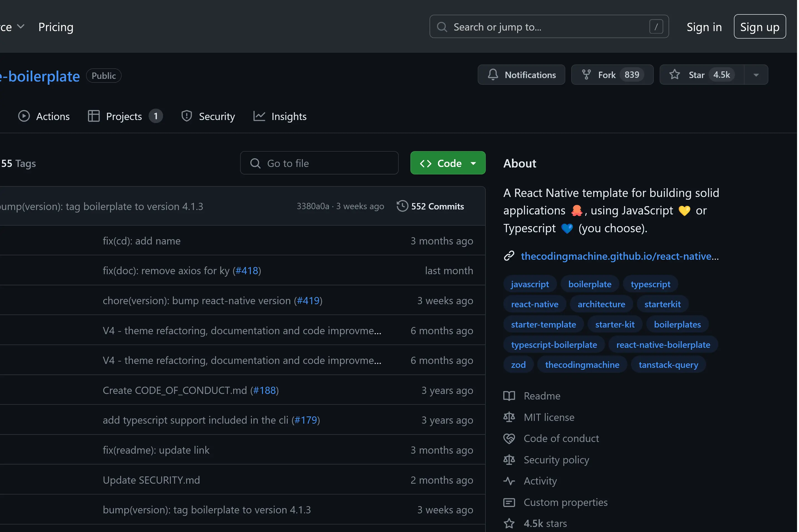Expand the star lists dropdown arrow

(756, 75)
